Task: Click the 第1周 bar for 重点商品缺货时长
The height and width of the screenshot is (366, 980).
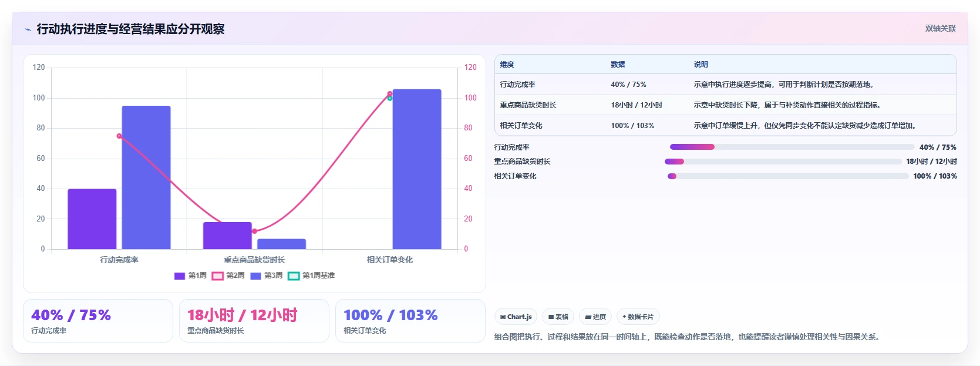Action: click(227, 236)
